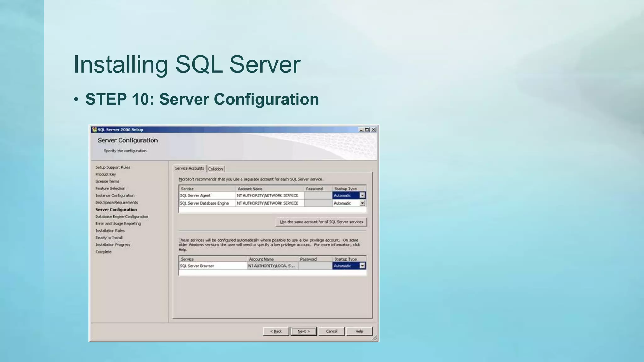Viewport: 644px width, 362px height.
Task: Close the SQL Server 2008 Setup window
Action: pyautogui.click(x=373, y=129)
